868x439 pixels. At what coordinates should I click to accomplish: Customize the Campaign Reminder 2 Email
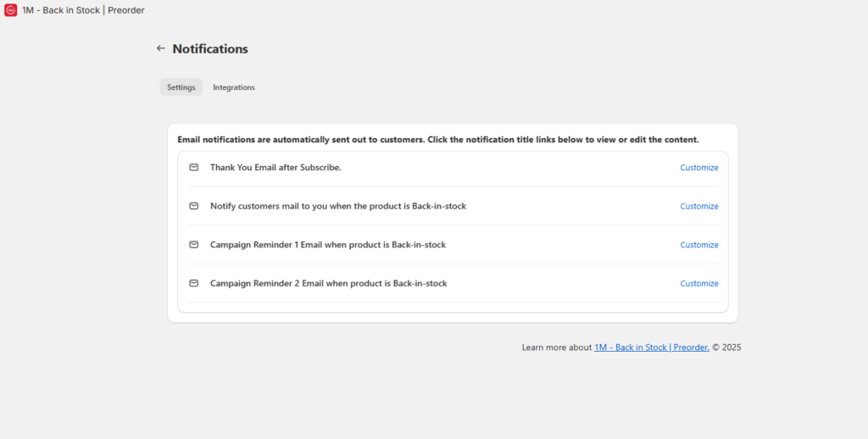[699, 283]
